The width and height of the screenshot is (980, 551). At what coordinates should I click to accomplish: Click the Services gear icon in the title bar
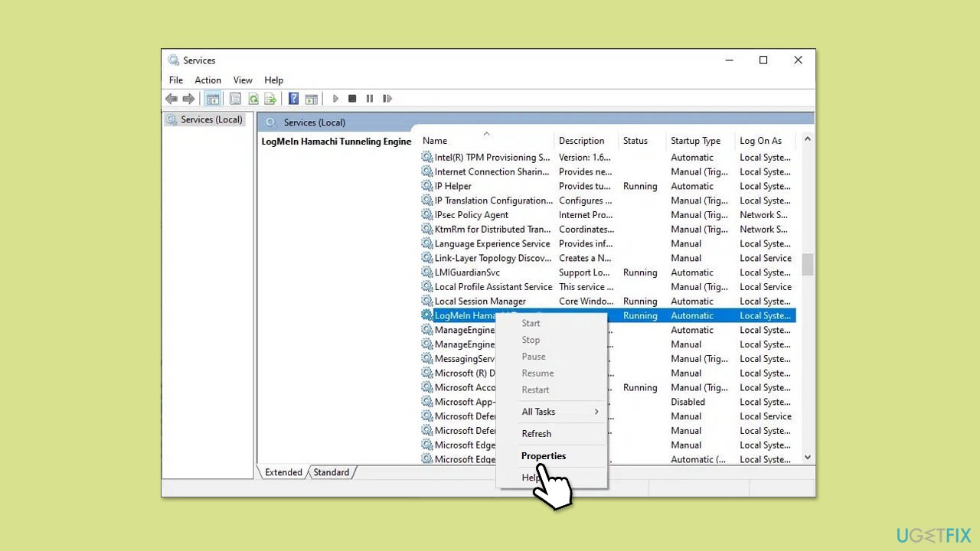click(x=174, y=60)
